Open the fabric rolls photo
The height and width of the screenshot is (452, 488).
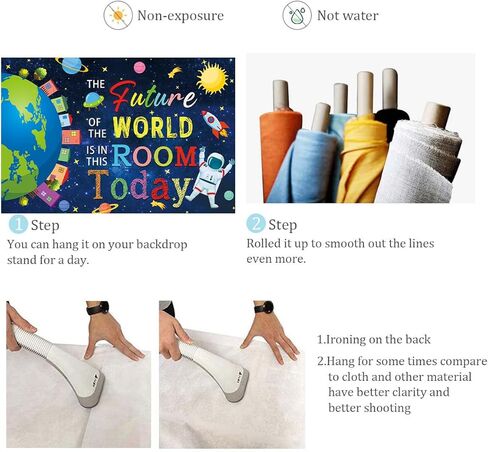[x=361, y=128]
